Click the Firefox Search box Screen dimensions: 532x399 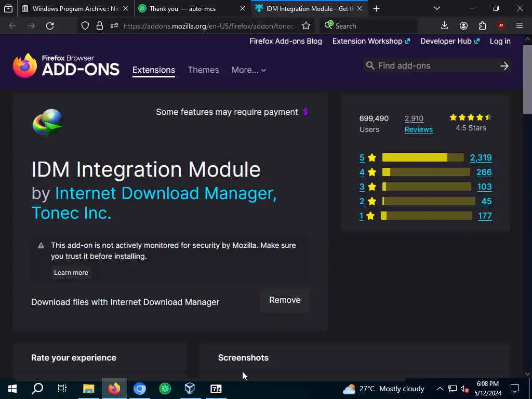tap(368, 26)
